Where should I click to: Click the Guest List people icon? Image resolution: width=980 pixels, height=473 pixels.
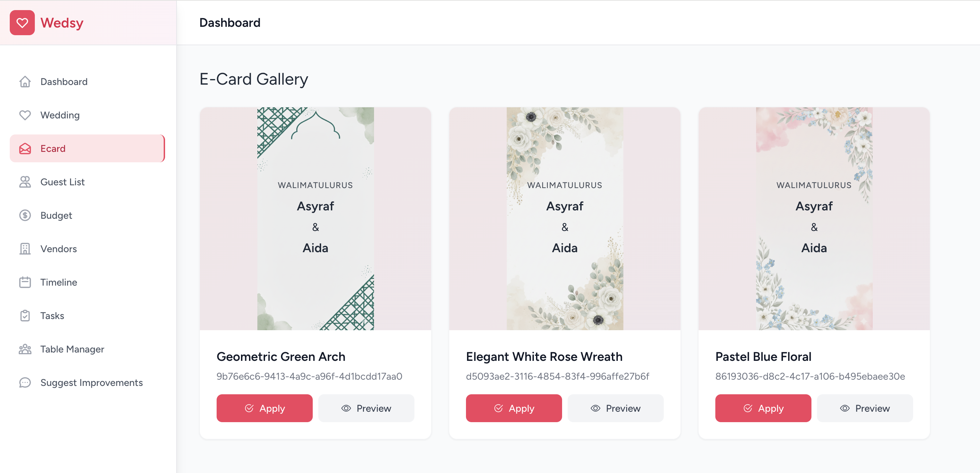point(25,182)
